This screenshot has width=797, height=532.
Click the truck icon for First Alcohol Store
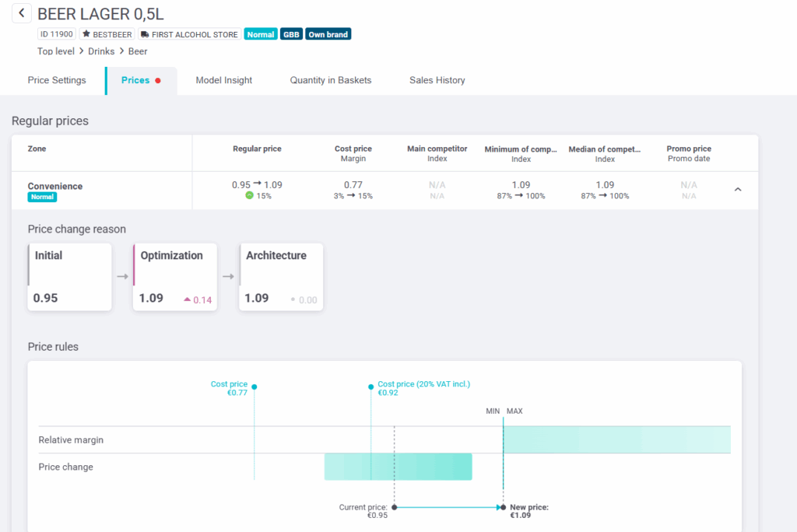[145, 34]
